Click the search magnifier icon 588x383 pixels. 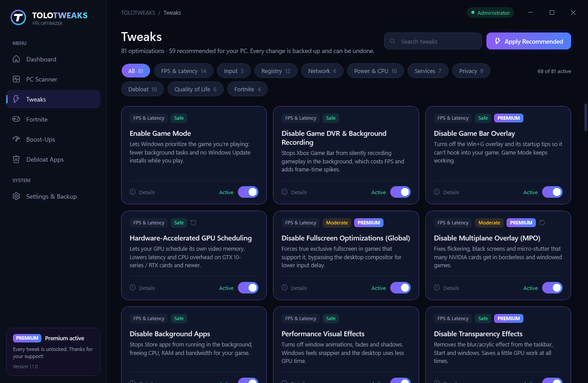[x=393, y=41]
